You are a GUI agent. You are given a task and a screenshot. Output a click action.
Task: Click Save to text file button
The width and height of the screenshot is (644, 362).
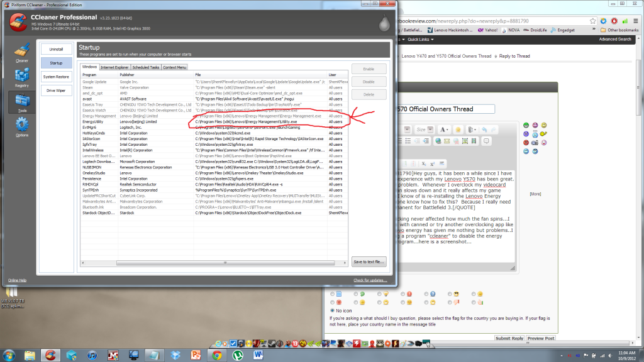[369, 262]
